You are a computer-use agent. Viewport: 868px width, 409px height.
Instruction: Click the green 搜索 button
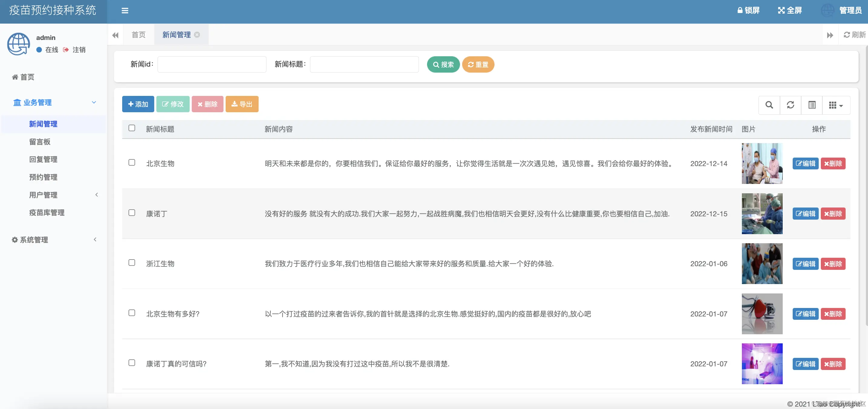point(443,64)
